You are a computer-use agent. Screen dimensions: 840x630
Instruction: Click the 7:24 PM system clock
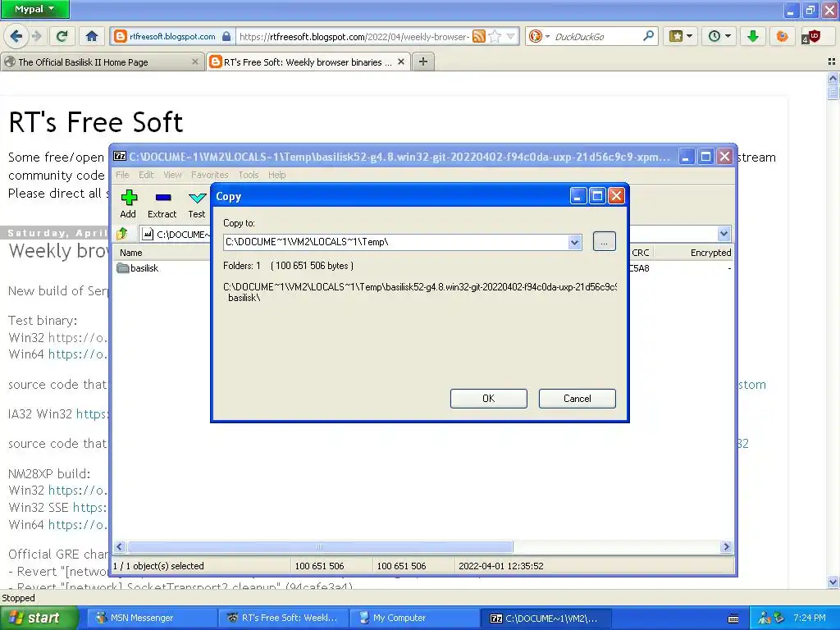tap(810, 618)
